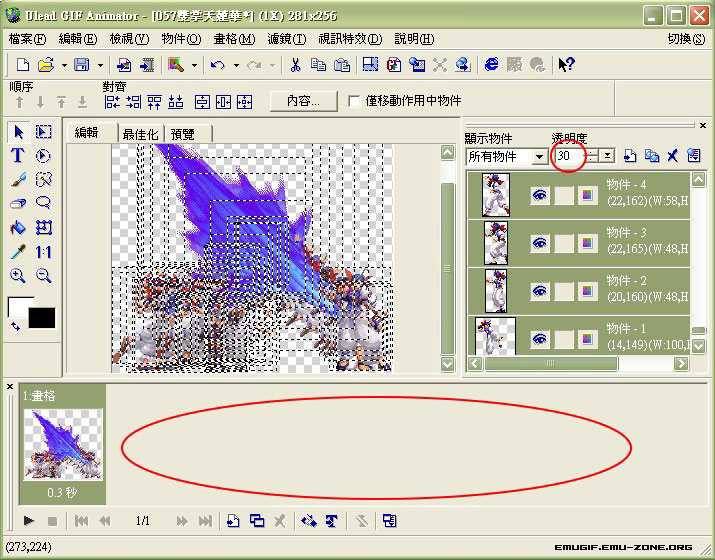
Task: Click the Cut scissors icon
Action: point(295,65)
